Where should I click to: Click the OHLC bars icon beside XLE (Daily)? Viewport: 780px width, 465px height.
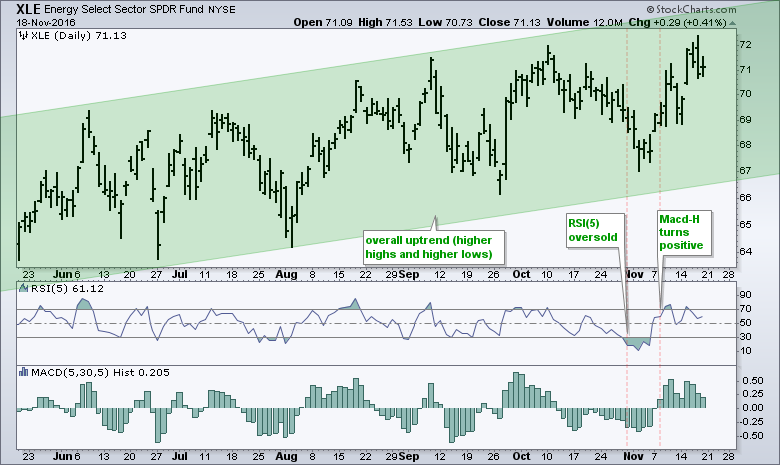[x=23, y=36]
